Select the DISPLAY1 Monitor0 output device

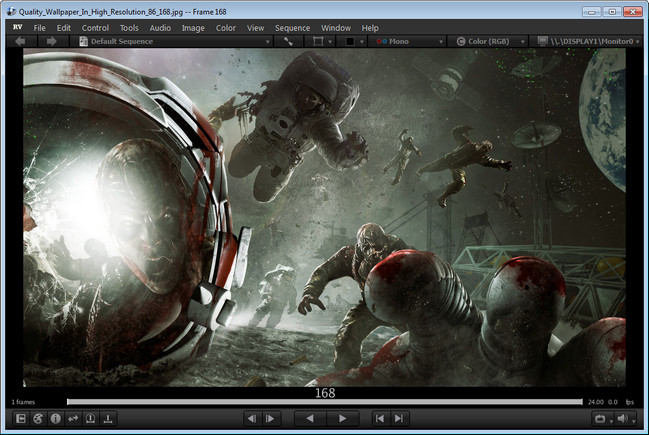click(590, 42)
